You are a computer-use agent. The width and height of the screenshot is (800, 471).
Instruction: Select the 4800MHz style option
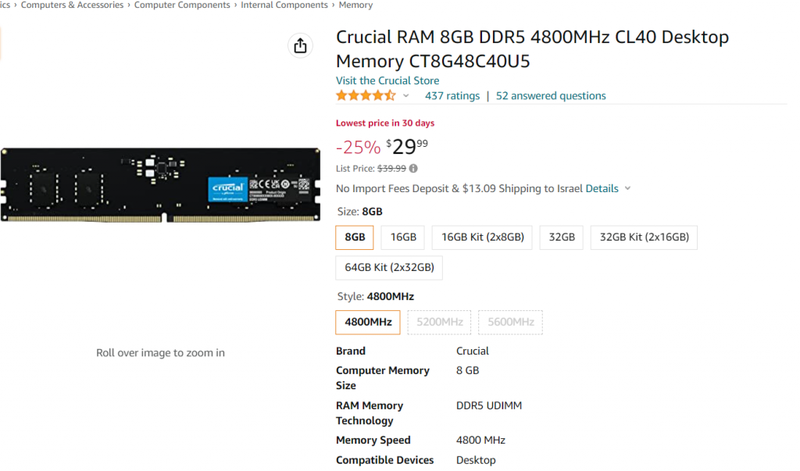pos(368,322)
